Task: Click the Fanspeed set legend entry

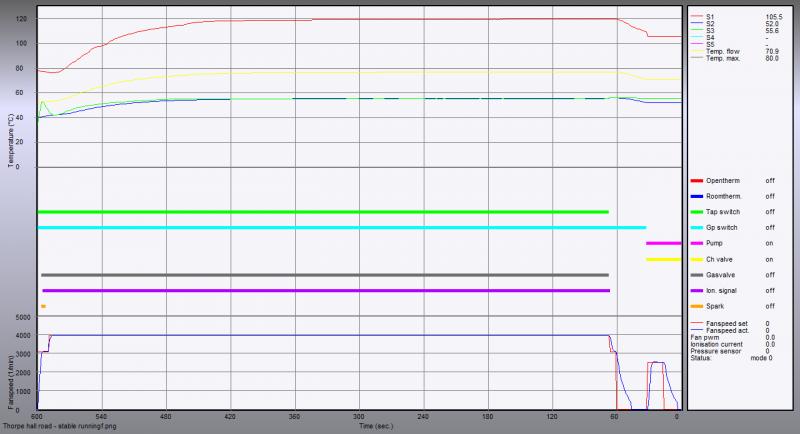Action: tap(728, 325)
